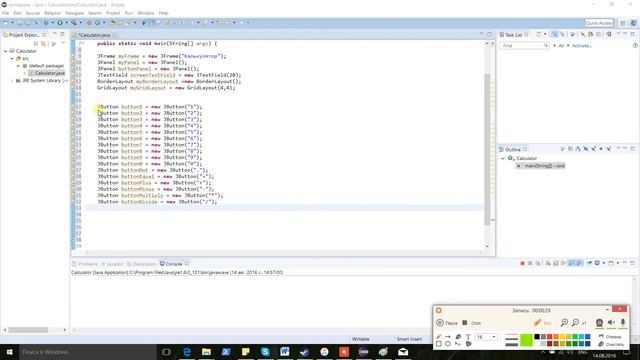
Task: Click the Collapse All icon in Project Explorer
Action: (x=36, y=43)
